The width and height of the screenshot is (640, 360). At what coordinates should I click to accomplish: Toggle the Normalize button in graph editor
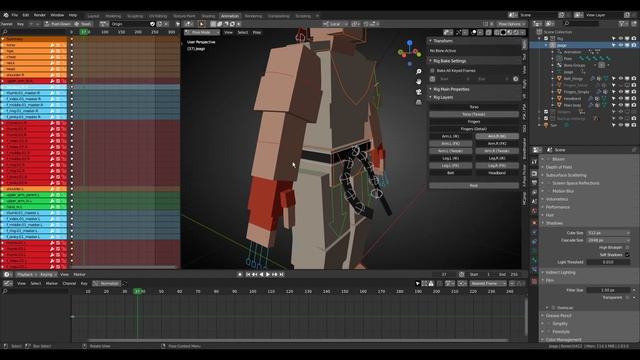pyautogui.click(x=107, y=284)
